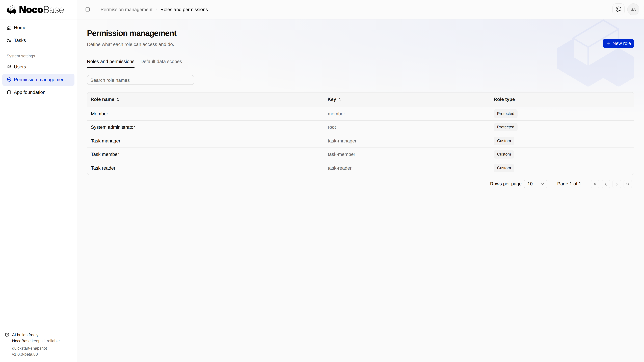Open Tasks in the sidebar
This screenshot has height=362, width=644.
click(38, 40)
